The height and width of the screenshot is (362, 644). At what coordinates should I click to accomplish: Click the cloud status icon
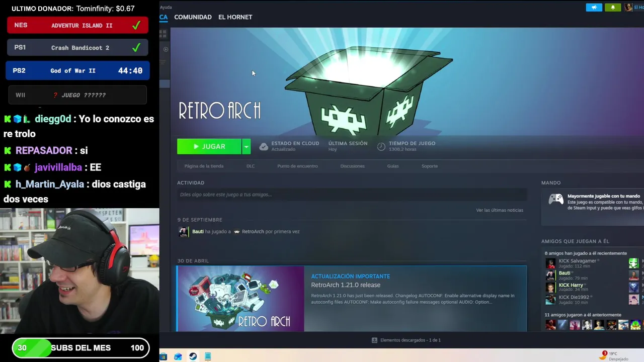264,146
